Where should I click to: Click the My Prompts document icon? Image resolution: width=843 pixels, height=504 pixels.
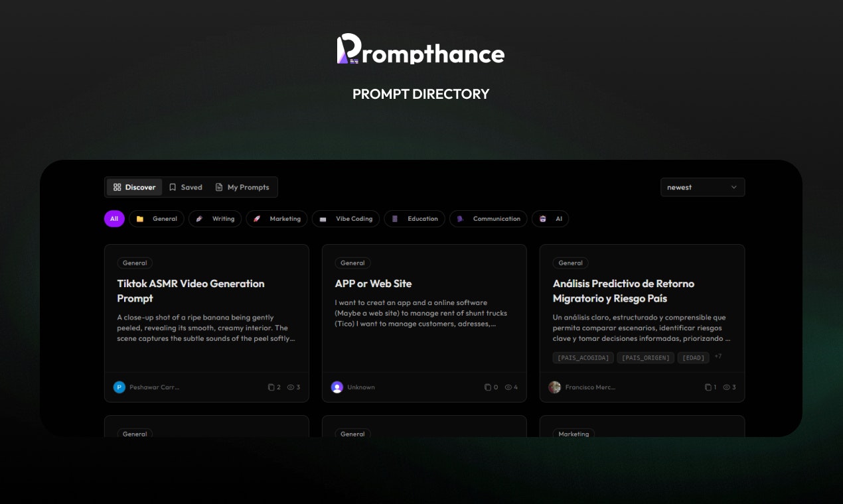click(219, 187)
